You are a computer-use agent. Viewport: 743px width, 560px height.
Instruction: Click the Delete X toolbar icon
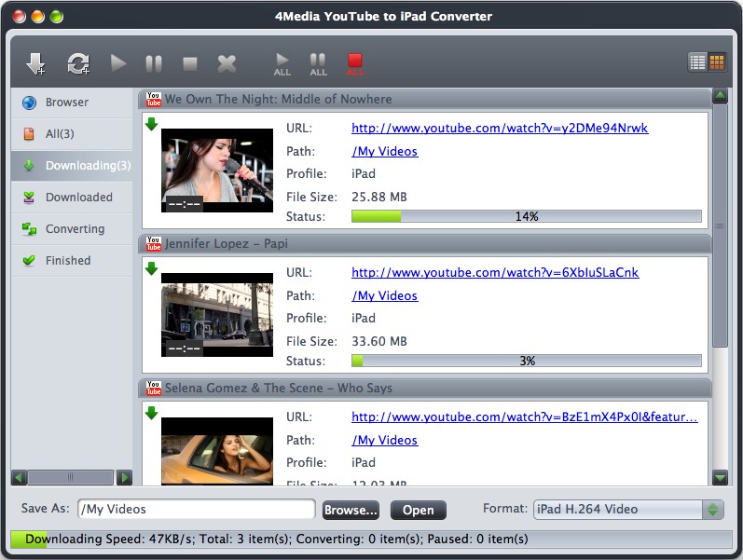click(227, 63)
